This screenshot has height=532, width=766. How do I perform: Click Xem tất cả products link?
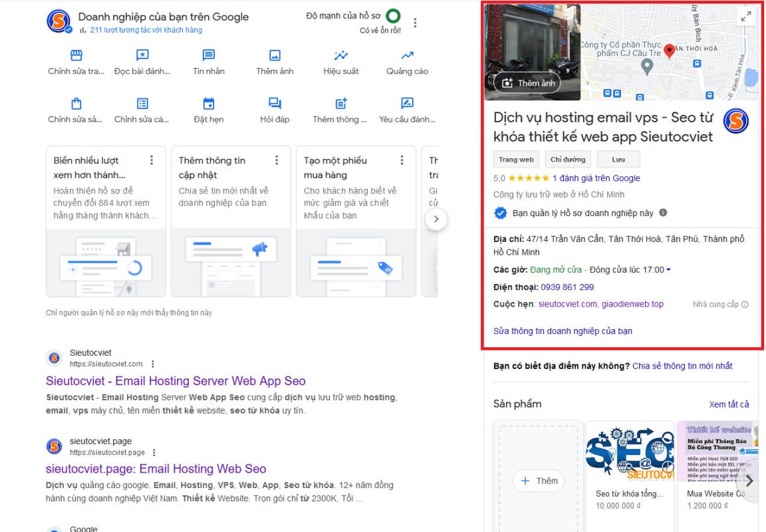tap(729, 404)
